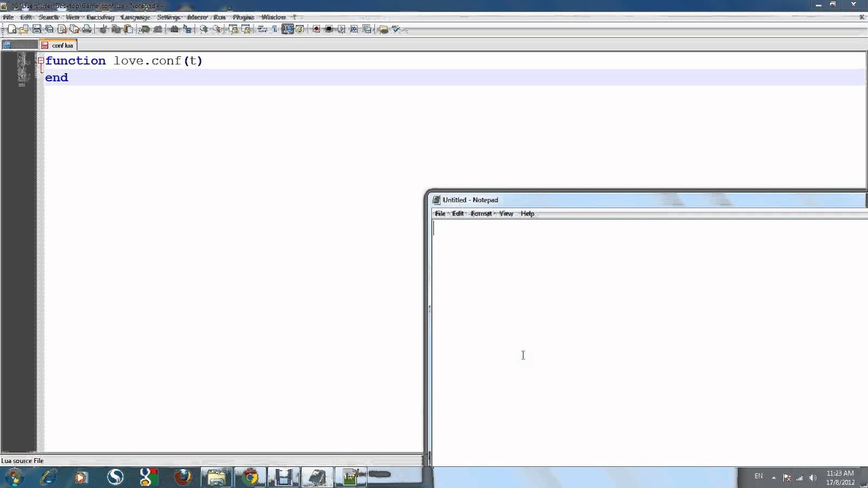Collapse the love.conf function fold marker
868x488 pixels.
pyautogui.click(x=41, y=61)
